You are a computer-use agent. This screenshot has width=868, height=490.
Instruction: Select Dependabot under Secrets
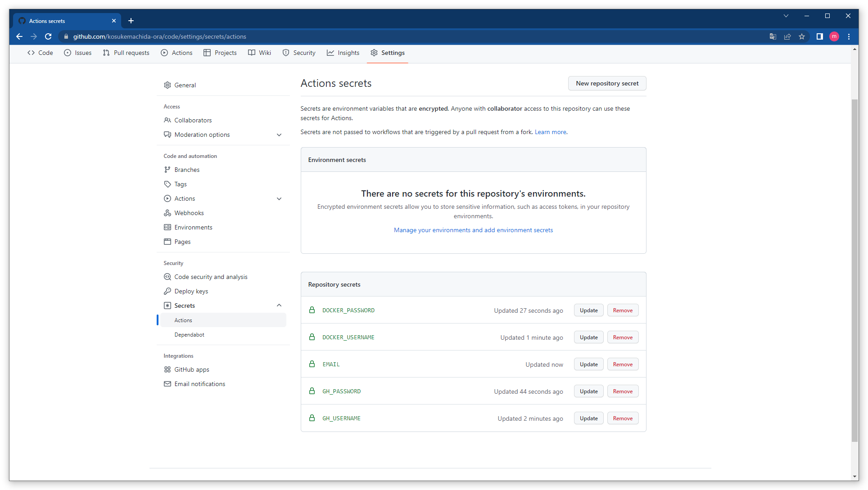tap(189, 334)
